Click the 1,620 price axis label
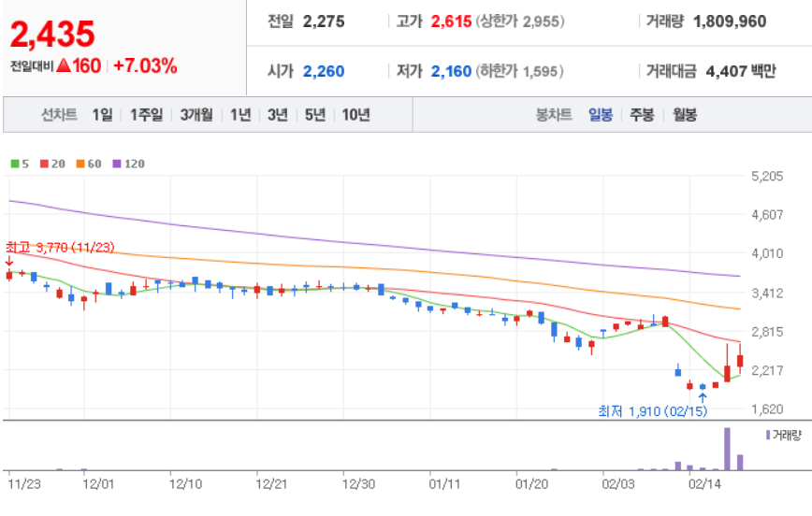The height and width of the screenshot is (516, 812). coord(767,408)
